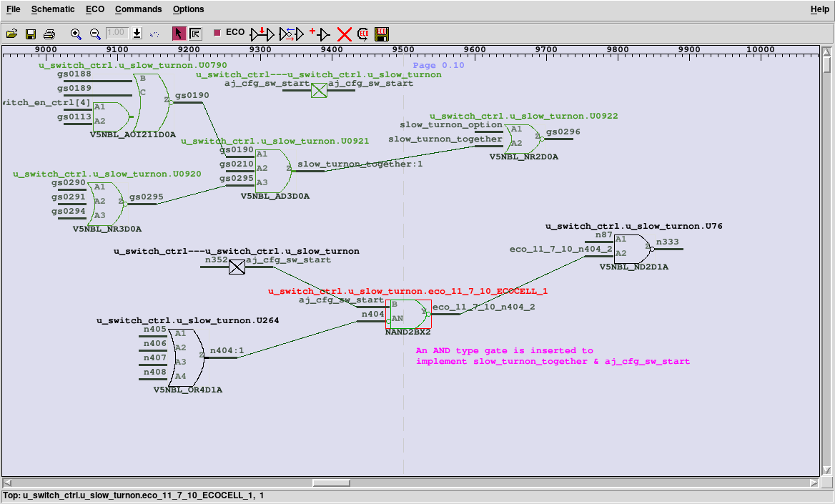835x504 pixels.
Task: Toggle the fit-to-window select tool
Action: click(195, 34)
